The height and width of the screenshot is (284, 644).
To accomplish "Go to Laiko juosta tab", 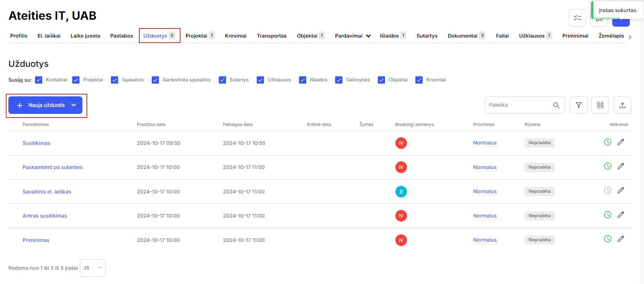I will click(85, 36).
